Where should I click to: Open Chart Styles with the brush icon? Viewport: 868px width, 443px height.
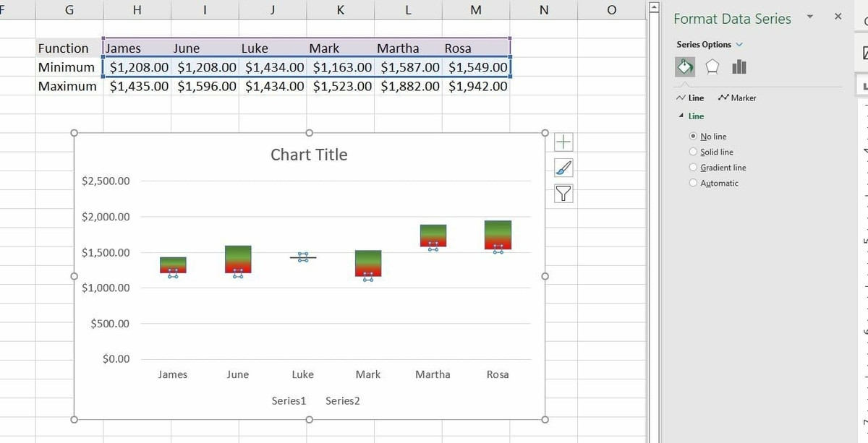tap(563, 167)
